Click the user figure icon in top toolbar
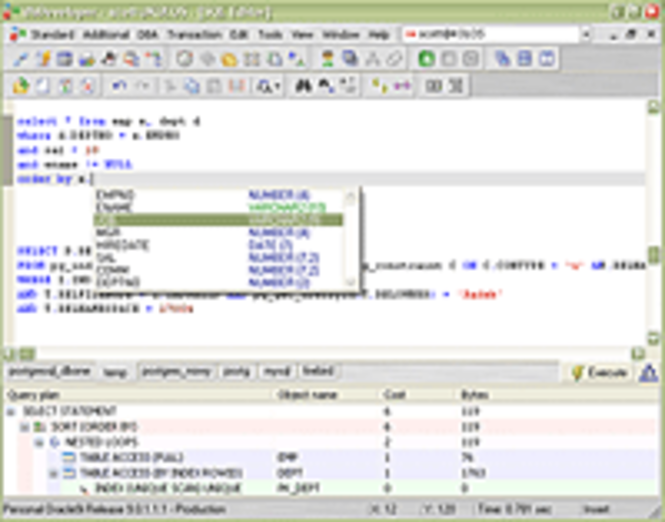Image resolution: width=665 pixels, height=522 pixels. 327,59
